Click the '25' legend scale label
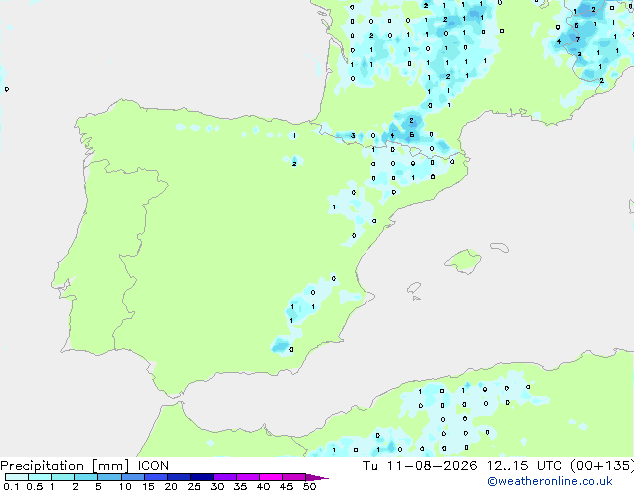Viewport: 634px width, 490px height. tap(194, 486)
